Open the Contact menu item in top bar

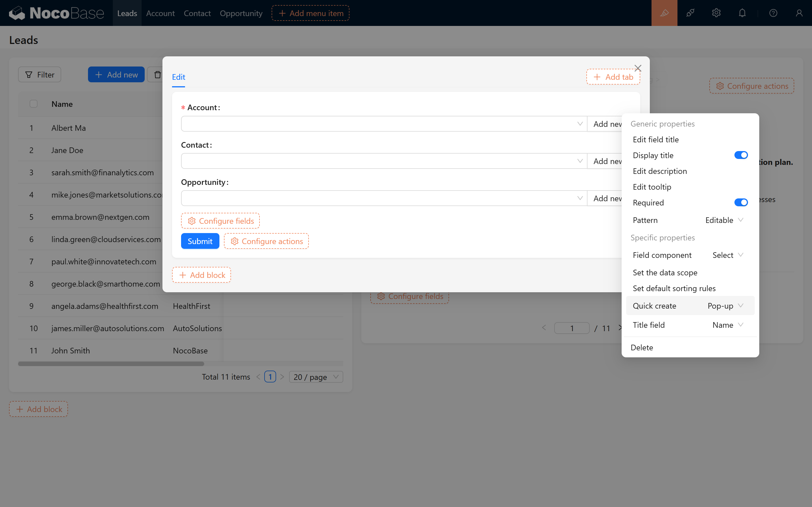197,13
